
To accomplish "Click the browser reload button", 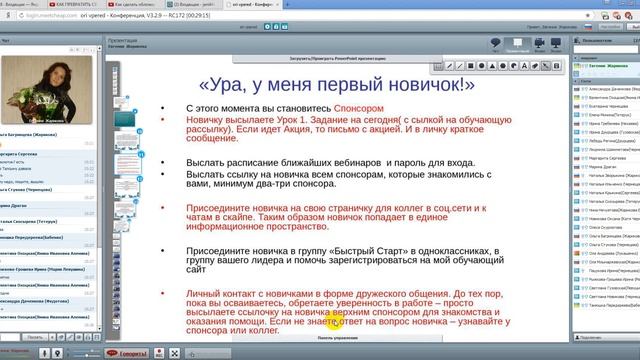I will [21, 16].
